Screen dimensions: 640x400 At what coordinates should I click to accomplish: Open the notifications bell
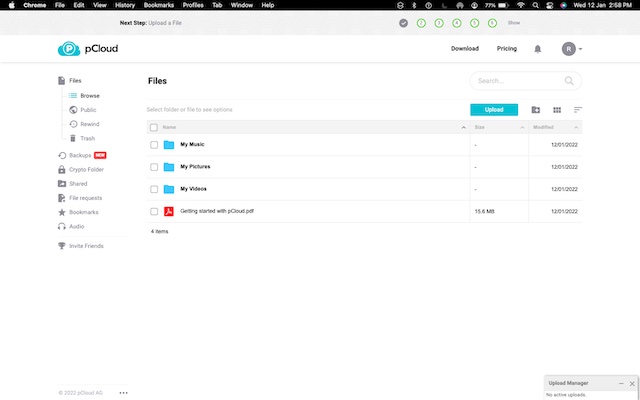click(x=538, y=49)
